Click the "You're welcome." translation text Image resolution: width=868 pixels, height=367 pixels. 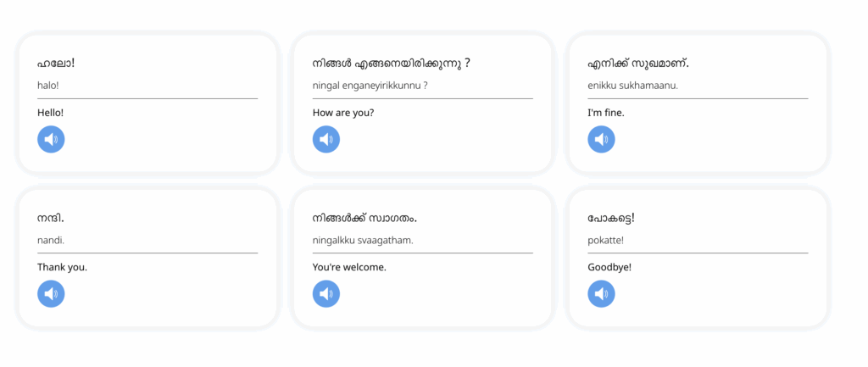click(x=349, y=267)
